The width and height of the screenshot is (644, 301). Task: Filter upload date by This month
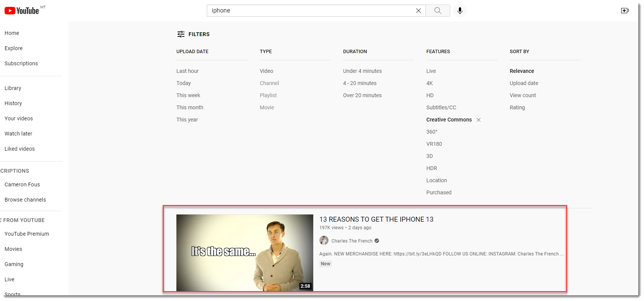click(x=190, y=107)
